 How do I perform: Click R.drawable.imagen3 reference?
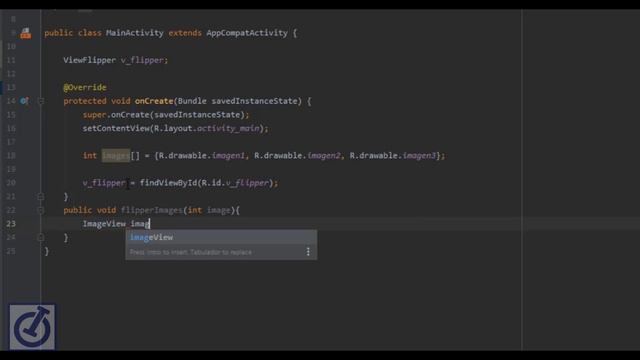click(393, 156)
